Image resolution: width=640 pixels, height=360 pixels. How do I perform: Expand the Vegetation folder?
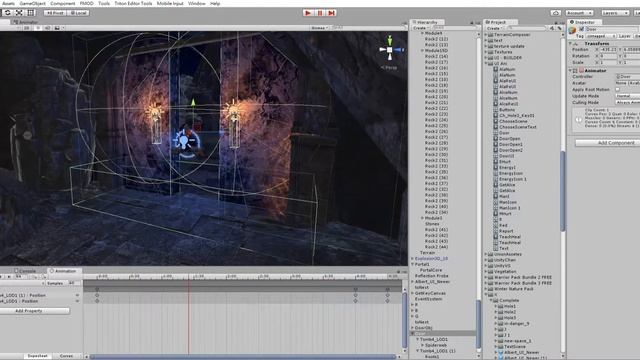pos(486,271)
